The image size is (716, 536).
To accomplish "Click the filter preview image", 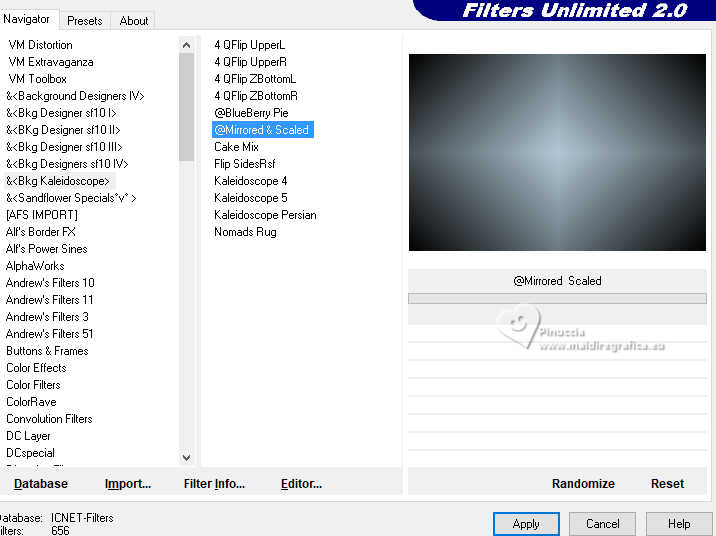I will click(557, 152).
